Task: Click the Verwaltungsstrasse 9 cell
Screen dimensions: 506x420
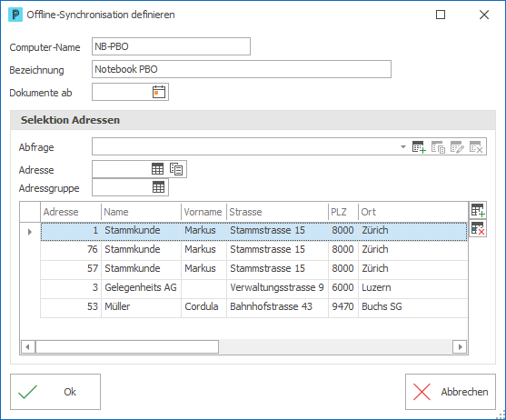Action: 277,288
